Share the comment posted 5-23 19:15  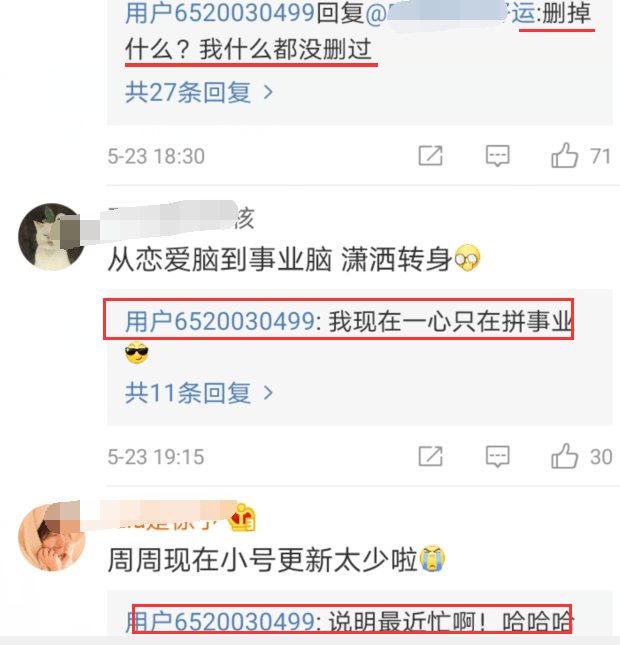[x=430, y=456]
